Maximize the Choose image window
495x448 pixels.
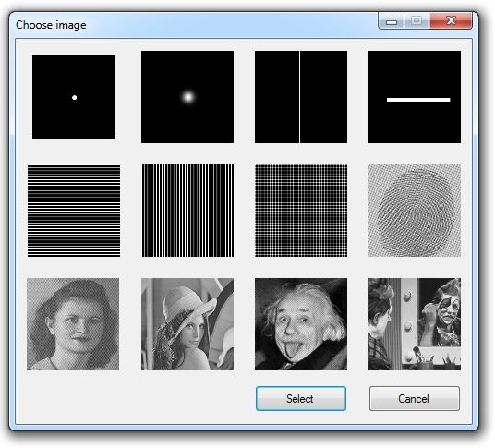click(417, 21)
